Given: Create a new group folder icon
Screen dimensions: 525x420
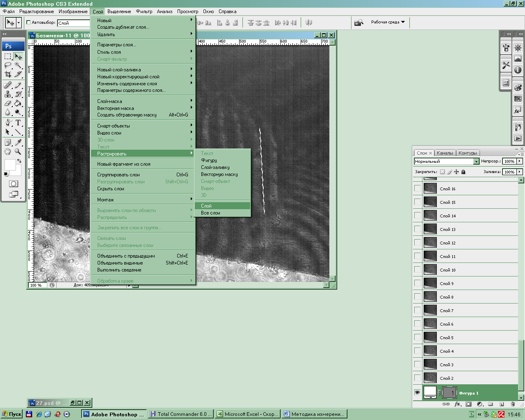Looking at the screenshot, I should (490, 404).
